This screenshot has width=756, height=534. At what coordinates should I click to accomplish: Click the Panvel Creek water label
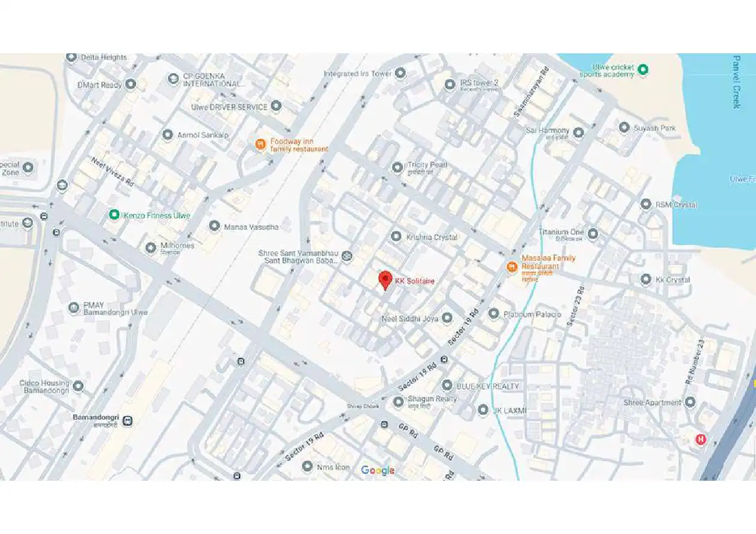pos(737,82)
